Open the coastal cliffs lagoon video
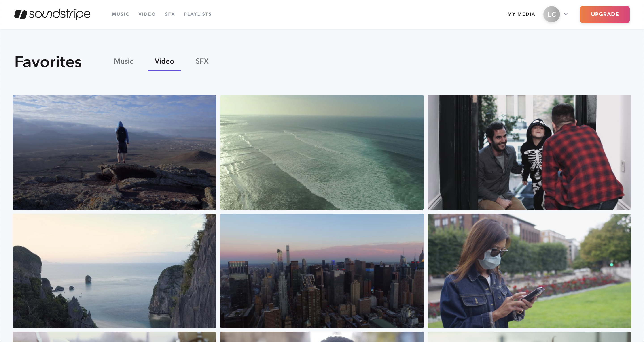 click(114, 271)
